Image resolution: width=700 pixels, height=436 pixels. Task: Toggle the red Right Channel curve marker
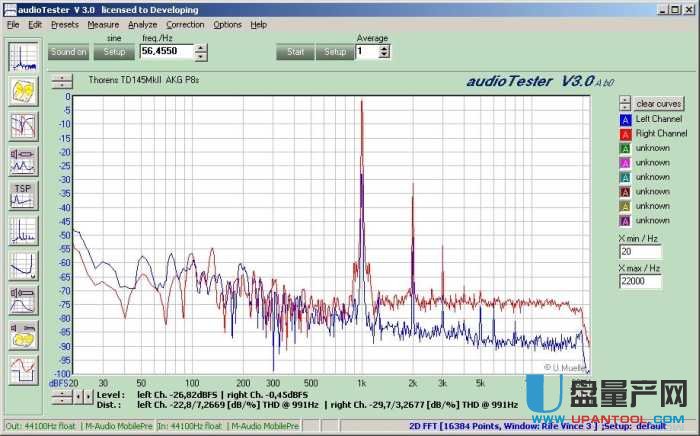pyautogui.click(x=625, y=133)
